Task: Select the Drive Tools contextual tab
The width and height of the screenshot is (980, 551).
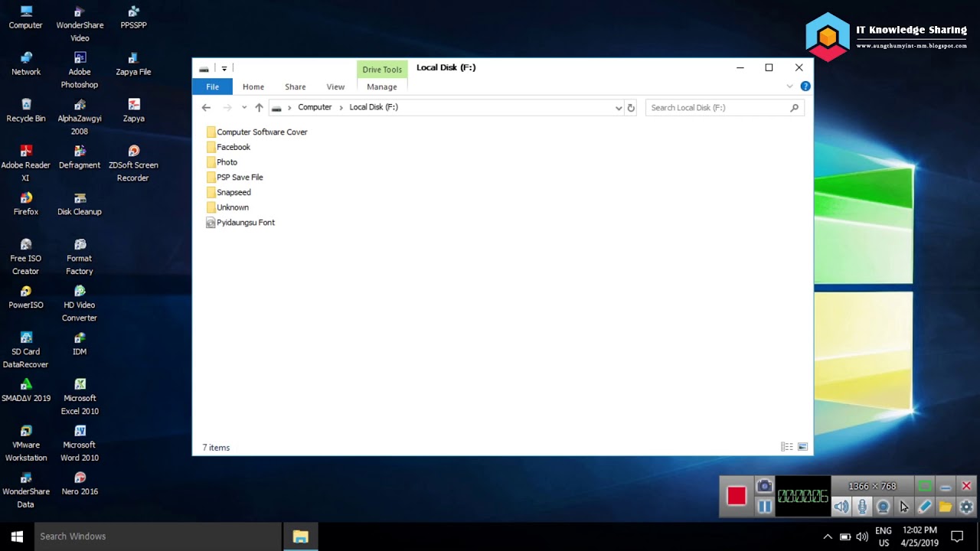Action: click(382, 70)
